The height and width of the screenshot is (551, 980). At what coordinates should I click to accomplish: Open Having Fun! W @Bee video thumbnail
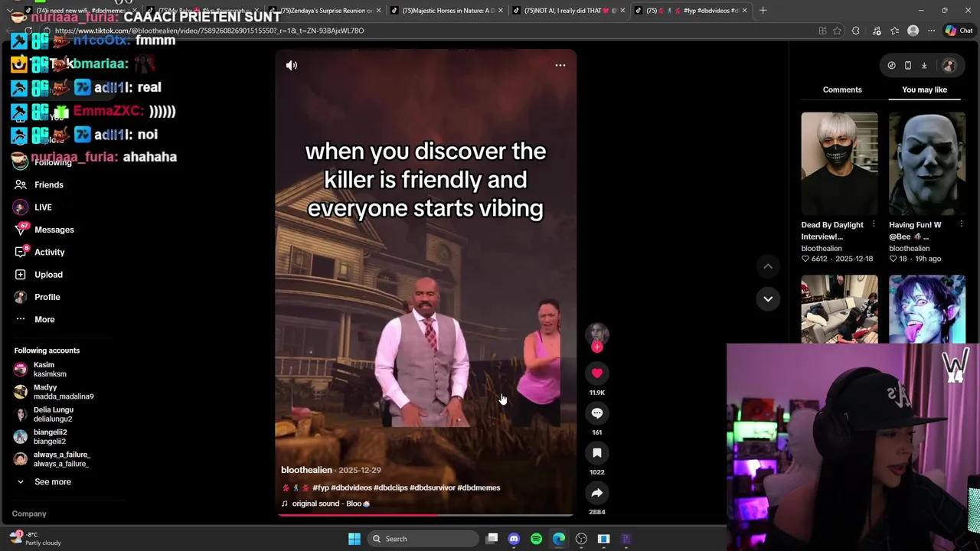pyautogui.click(x=927, y=163)
